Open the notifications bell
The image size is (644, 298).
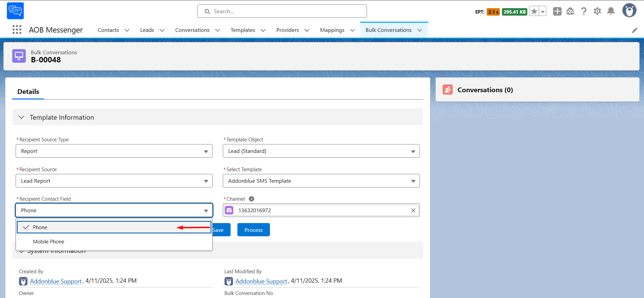[611, 11]
